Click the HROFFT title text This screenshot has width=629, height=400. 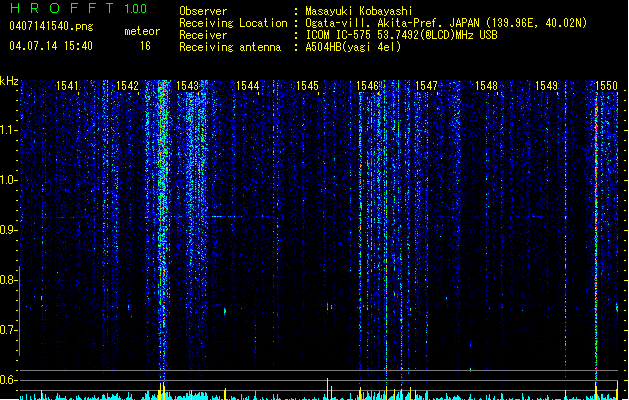pyautogui.click(x=62, y=8)
